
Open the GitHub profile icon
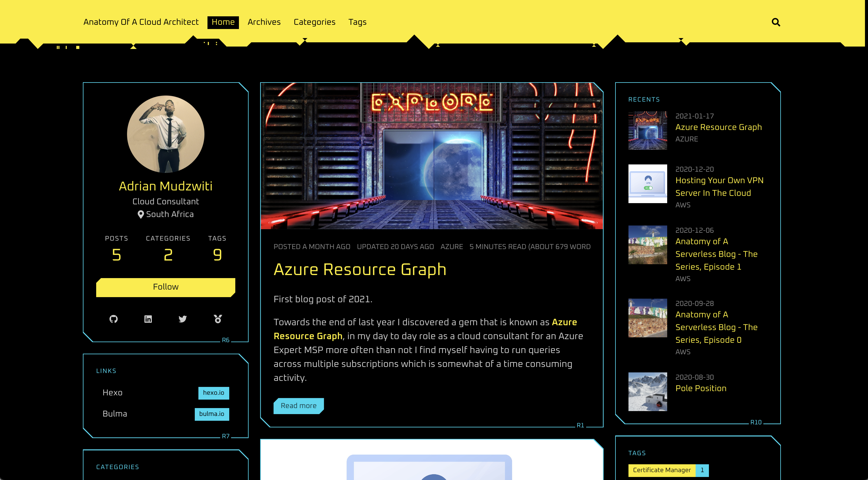(x=113, y=319)
